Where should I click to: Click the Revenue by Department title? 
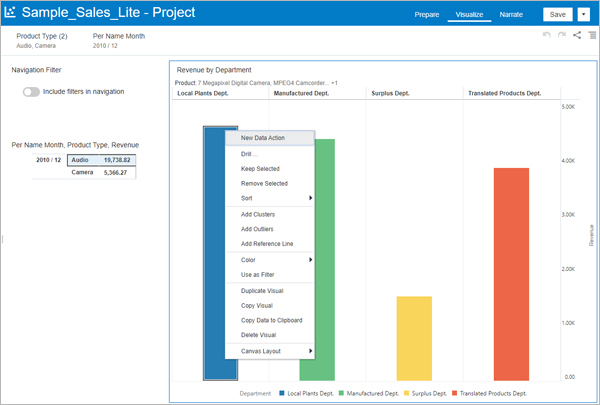(214, 70)
